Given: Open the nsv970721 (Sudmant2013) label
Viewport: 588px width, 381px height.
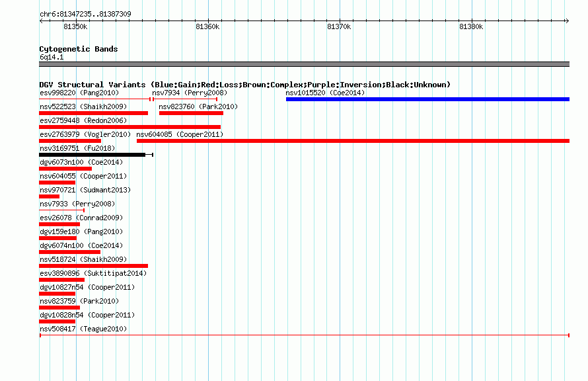Looking at the screenshot, I should 85,190.
